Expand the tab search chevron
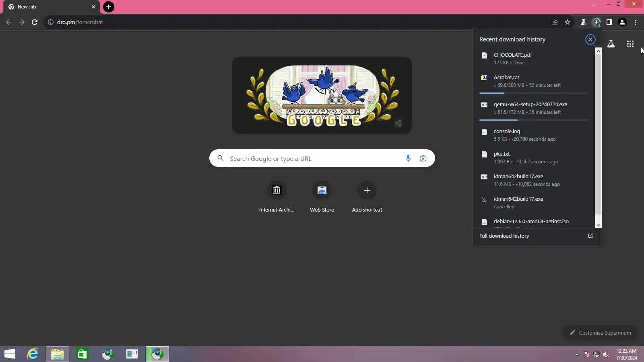 tap(593, 5)
